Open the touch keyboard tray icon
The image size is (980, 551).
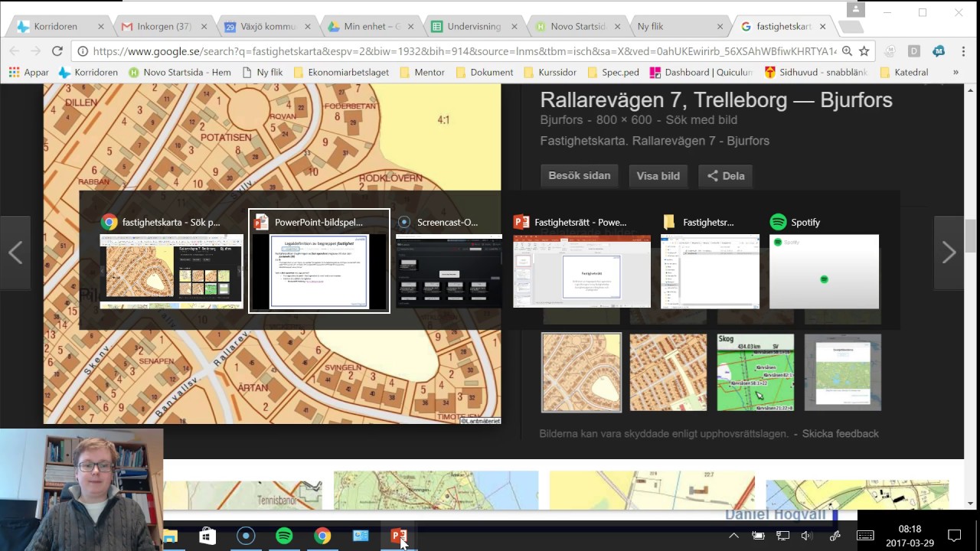[865, 536]
